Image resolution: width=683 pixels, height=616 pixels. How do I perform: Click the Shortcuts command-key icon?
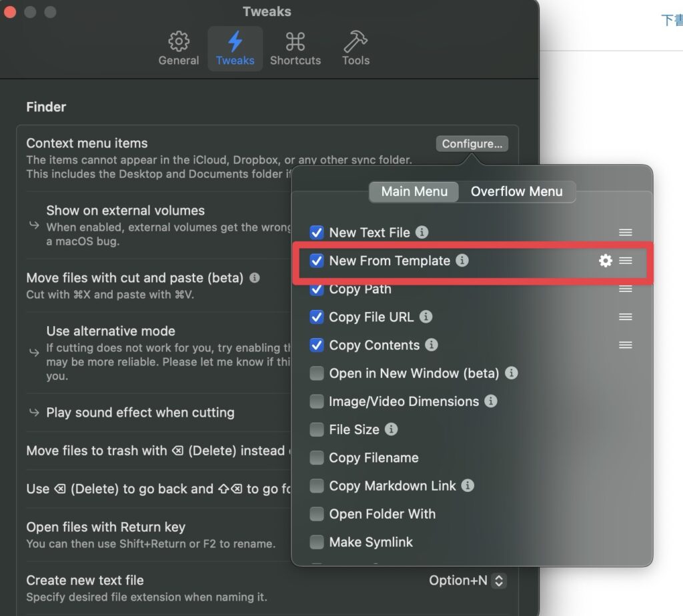point(295,41)
